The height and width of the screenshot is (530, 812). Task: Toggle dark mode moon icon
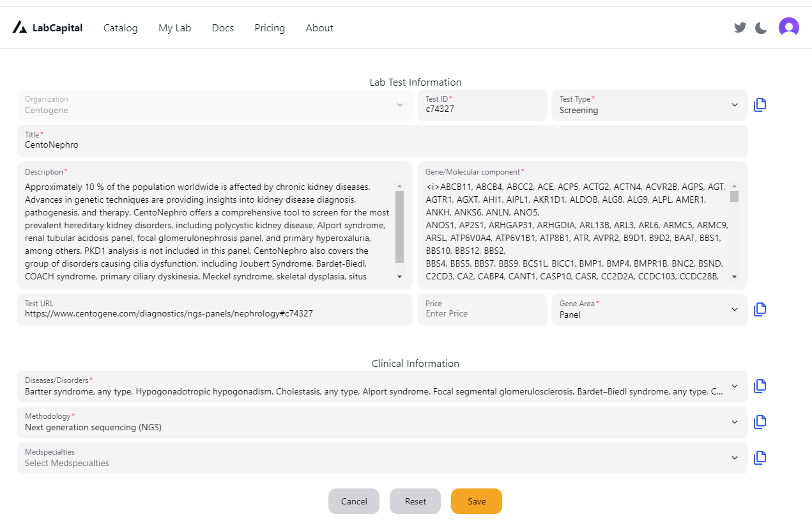click(761, 27)
